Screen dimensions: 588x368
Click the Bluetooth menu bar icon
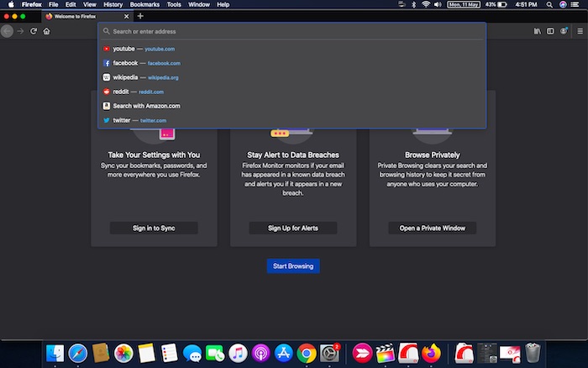(413, 4)
